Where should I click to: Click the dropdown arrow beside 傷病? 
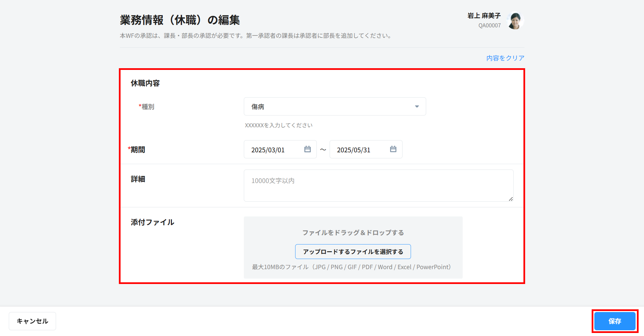click(417, 107)
